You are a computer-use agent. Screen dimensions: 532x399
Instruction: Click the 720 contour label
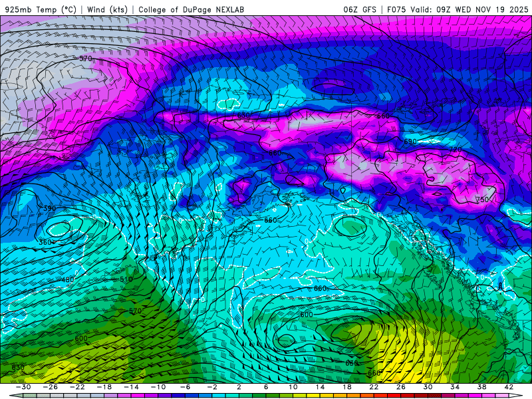pos(456,150)
